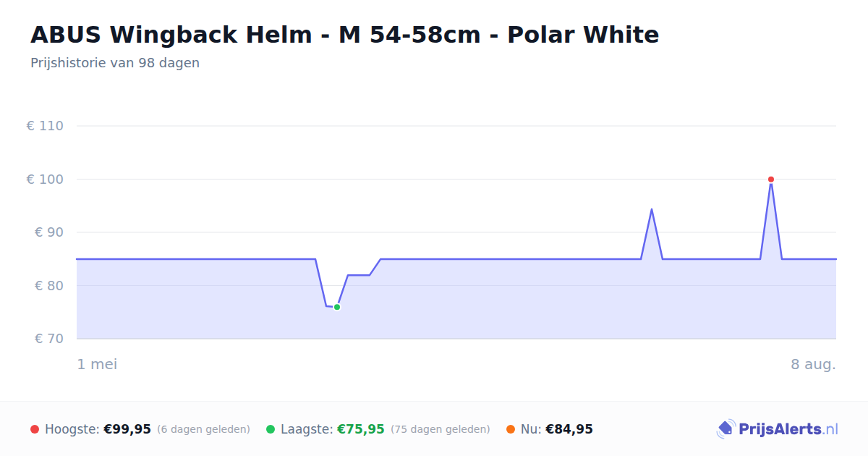Click the smaller price spike peak near €94
The width and height of the screenshot is (868, 456).
(x=652, y=209)
